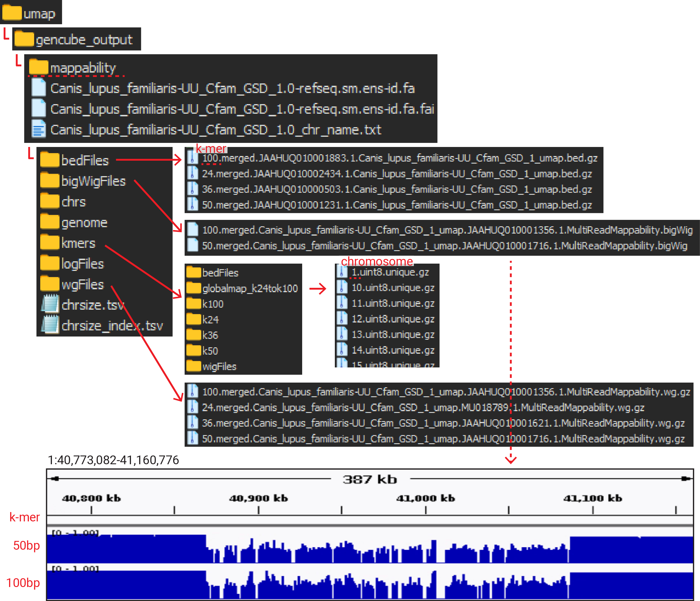Open globalmap_k24tok100 folder icon
Screen dimensions: 700x601
pyautogui.click(x=194, y=288)
